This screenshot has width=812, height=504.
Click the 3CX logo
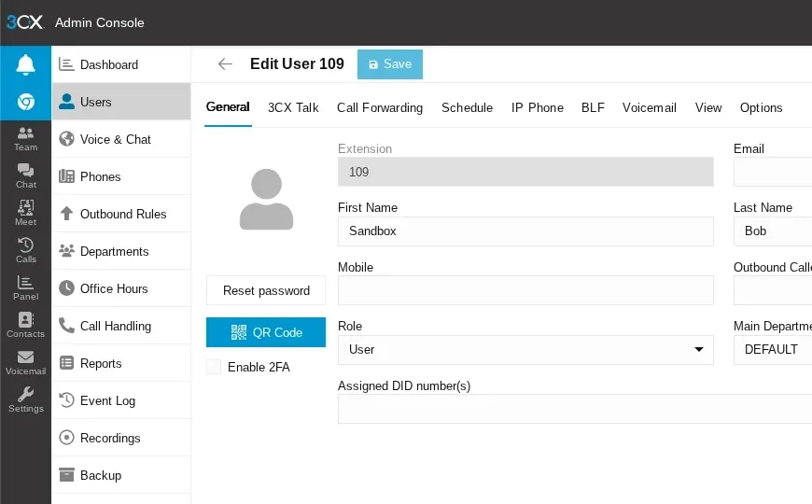point(25,22)
